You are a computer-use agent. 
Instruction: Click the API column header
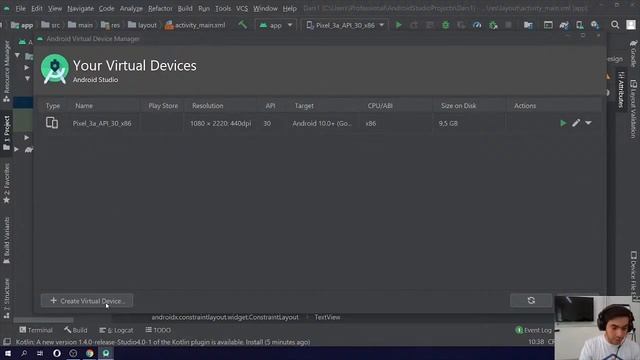(270, 106)
